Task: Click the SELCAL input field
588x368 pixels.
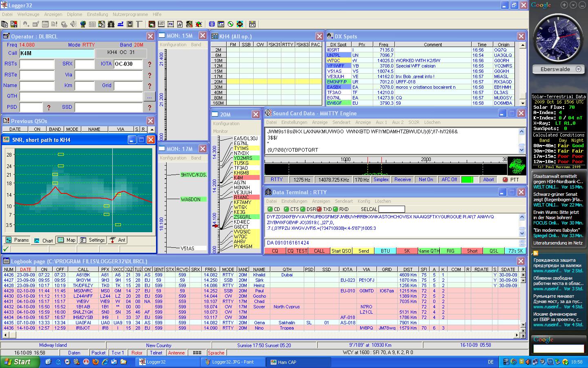Action: coord(392,209)
